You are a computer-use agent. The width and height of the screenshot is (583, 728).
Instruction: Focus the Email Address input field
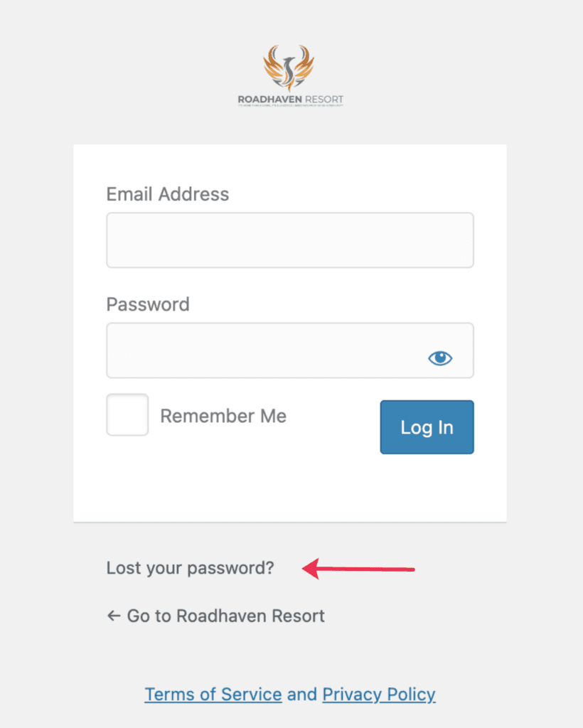coord(290,240)
